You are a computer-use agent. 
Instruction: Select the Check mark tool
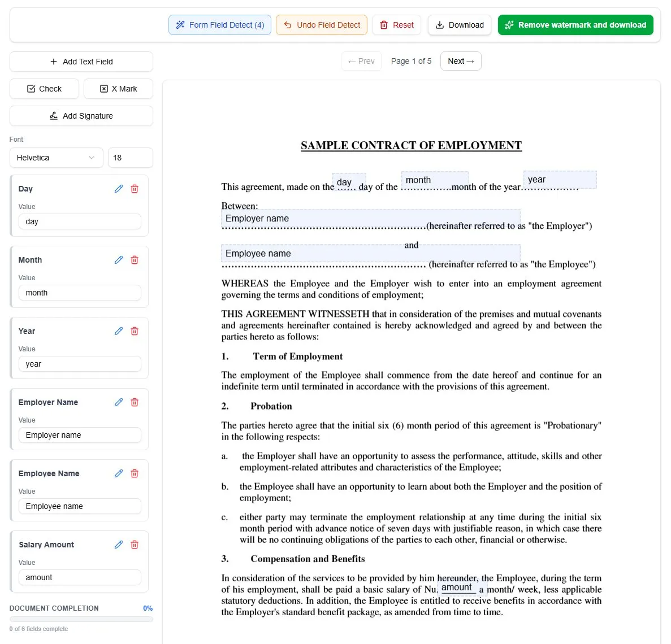(x=44, y=89)
